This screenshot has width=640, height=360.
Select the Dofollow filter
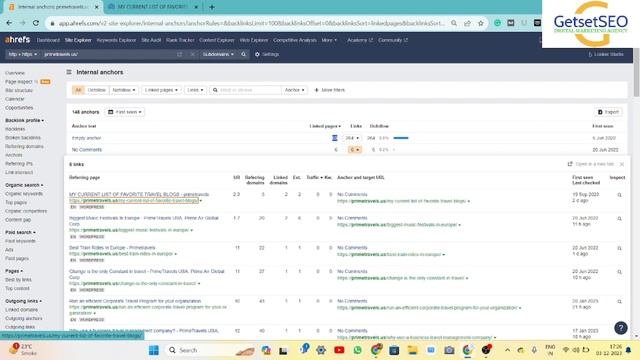pyautogui.click(x=97, y=90)
